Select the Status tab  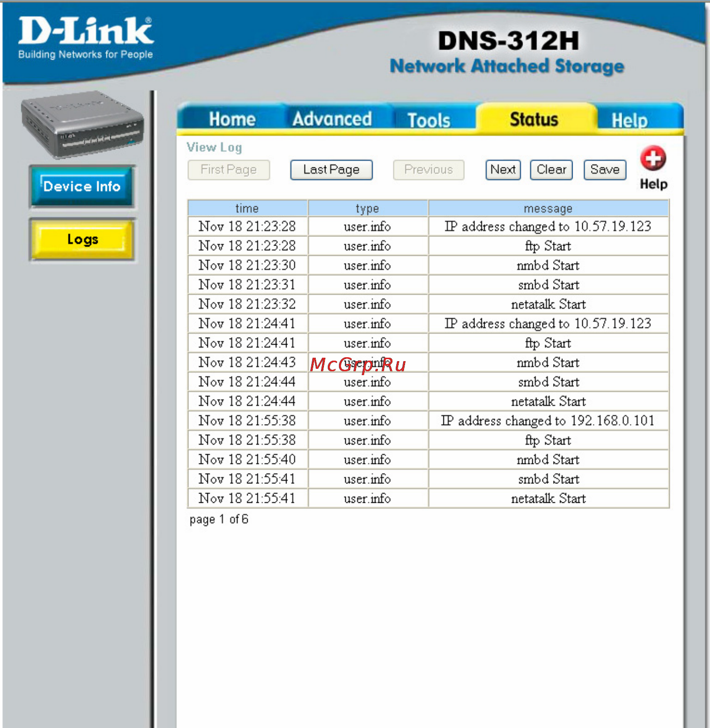[534, 119]
